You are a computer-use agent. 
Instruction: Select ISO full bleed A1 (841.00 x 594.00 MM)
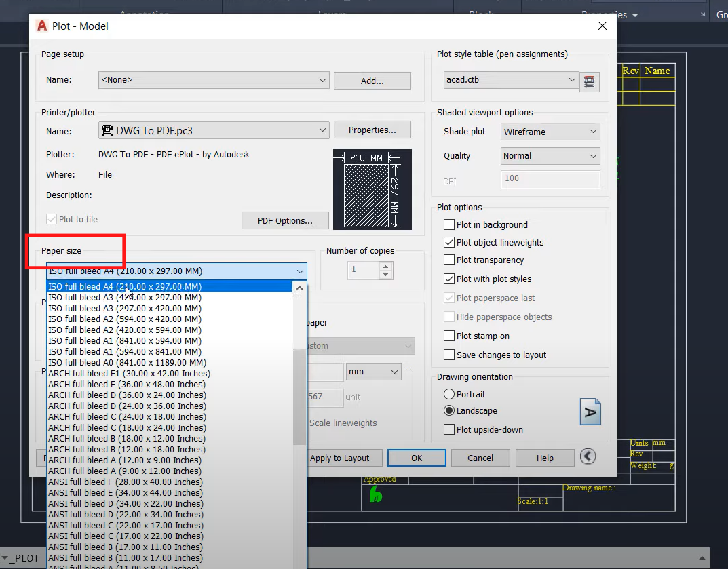click(170, 340)
